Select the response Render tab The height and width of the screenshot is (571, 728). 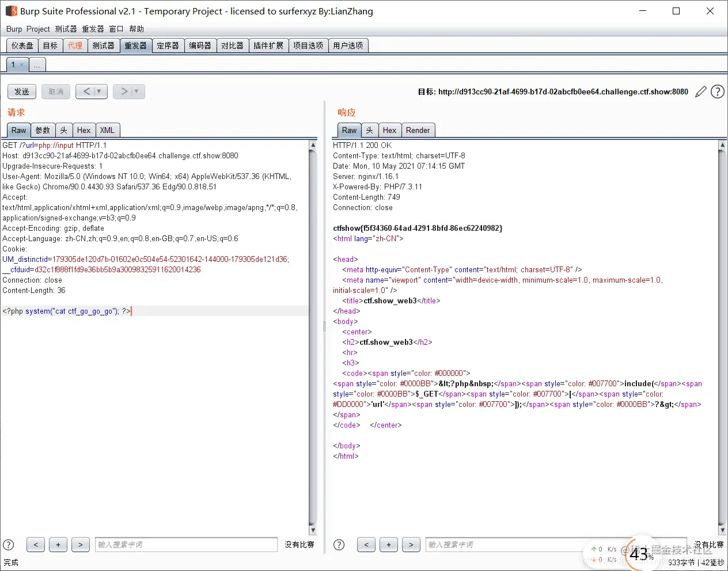(x=418, y=130)
